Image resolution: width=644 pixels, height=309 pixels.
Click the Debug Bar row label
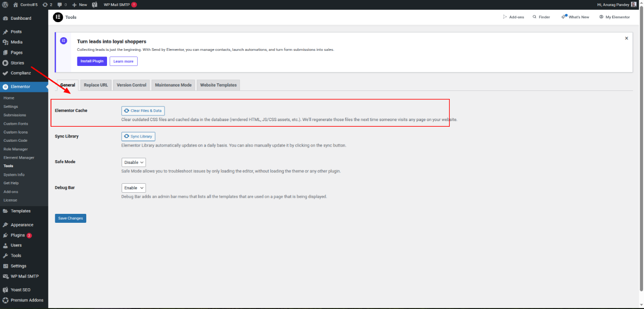pos(65,187)
